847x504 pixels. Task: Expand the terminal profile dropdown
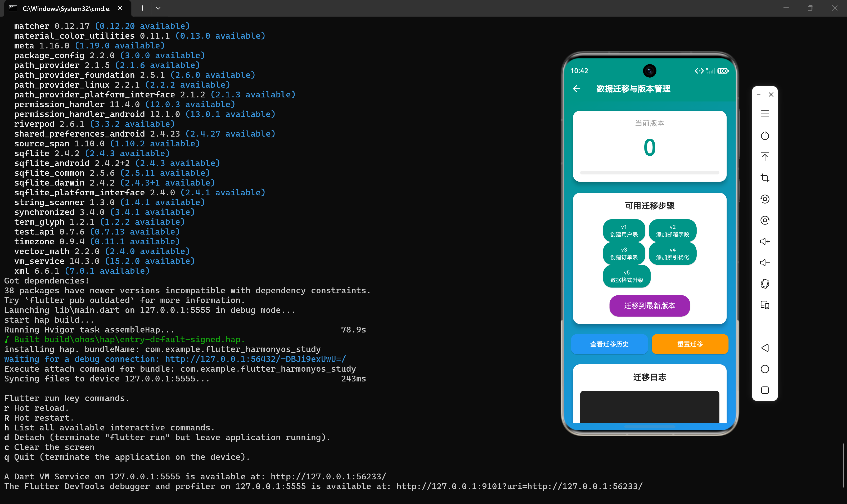coord(158,8)
